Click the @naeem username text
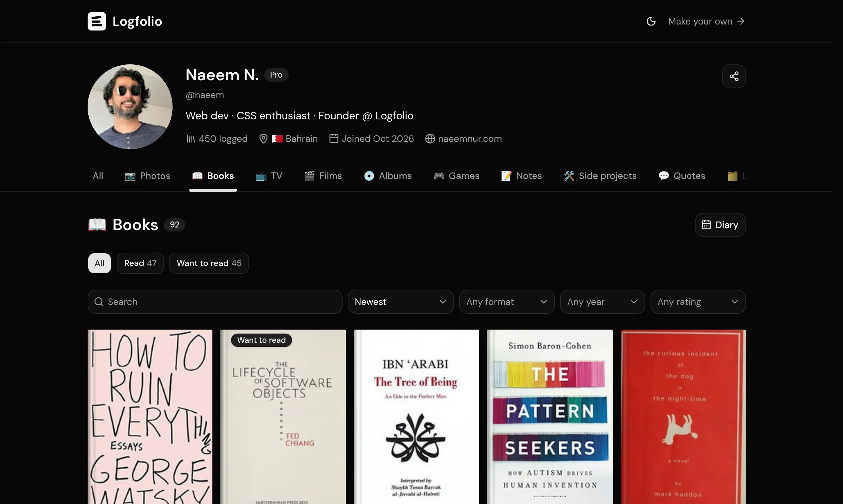843x504 pixels. tap(205, 95)
